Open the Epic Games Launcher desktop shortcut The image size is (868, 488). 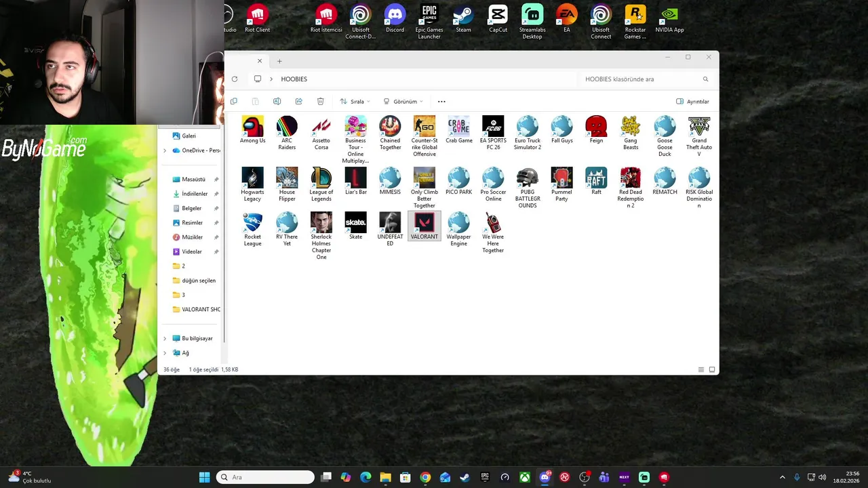429,22
